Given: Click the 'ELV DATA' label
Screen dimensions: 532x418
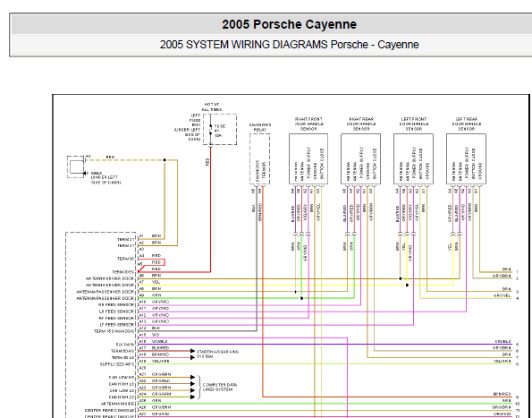Looking at the screenshot, I should [x=125, y=345].
